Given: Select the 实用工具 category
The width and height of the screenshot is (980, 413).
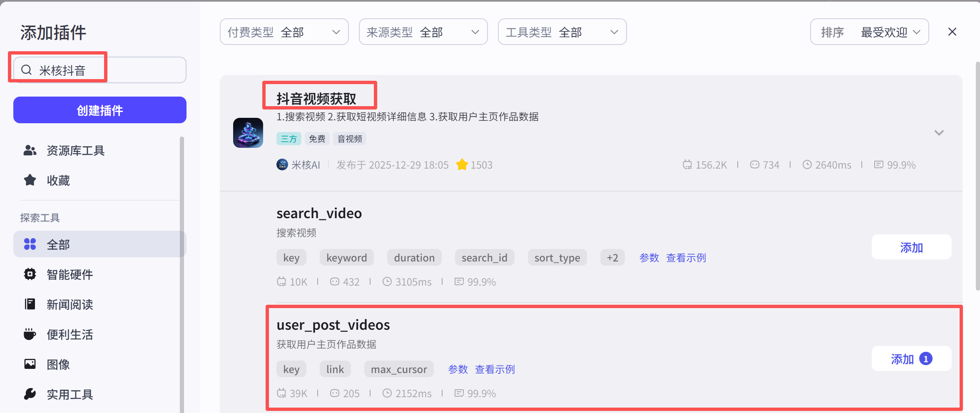Looking at the screenshot, I should 100,394.
